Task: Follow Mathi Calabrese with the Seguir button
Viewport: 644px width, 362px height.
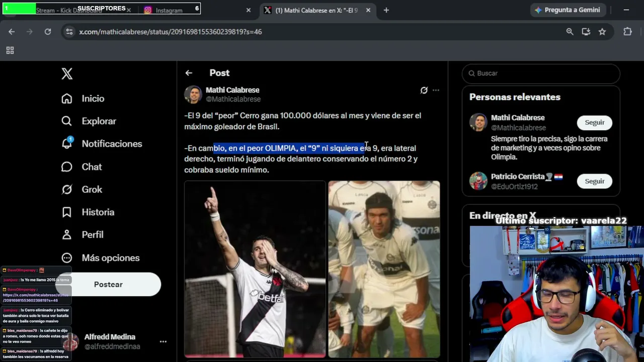Action: (594, 123)
